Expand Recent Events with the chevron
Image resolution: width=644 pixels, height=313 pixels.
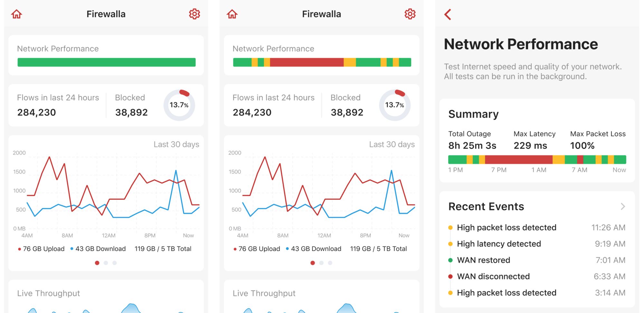(x=623, y=207)
